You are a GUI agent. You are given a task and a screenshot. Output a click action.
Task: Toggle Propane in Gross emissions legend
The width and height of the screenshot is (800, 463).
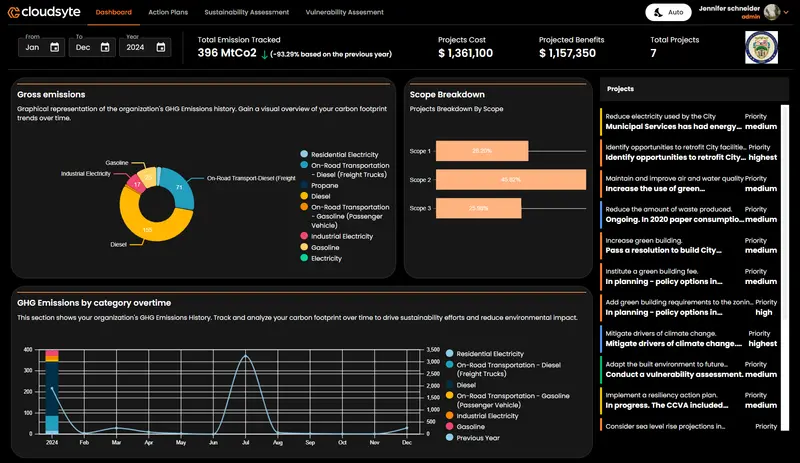click(x=303, y=186)
